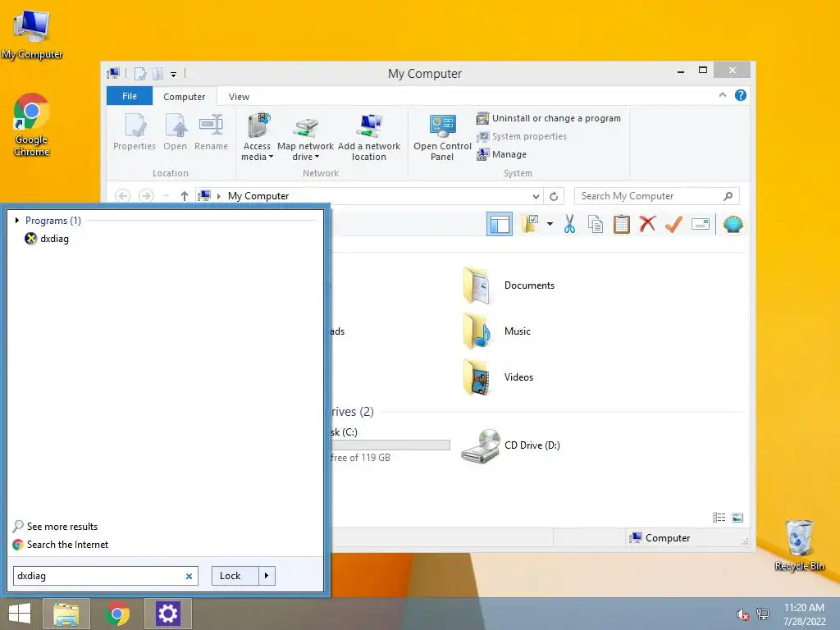Image resolution: width=840 pixels, height=630 pixels.
Task: Click the Rename ribbon icon
Action: (x=211, y=132)
